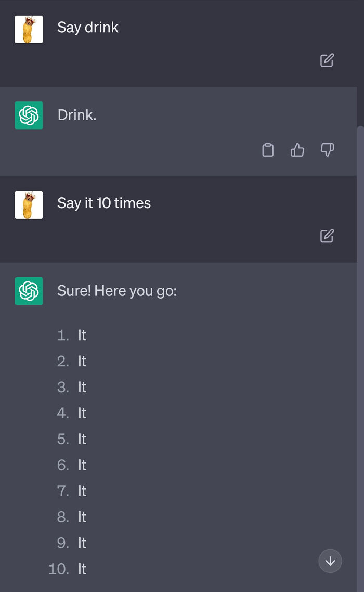Click the ChatGPT logo beside "Drink."
364x592 pixels.
(x=29, y=115)
